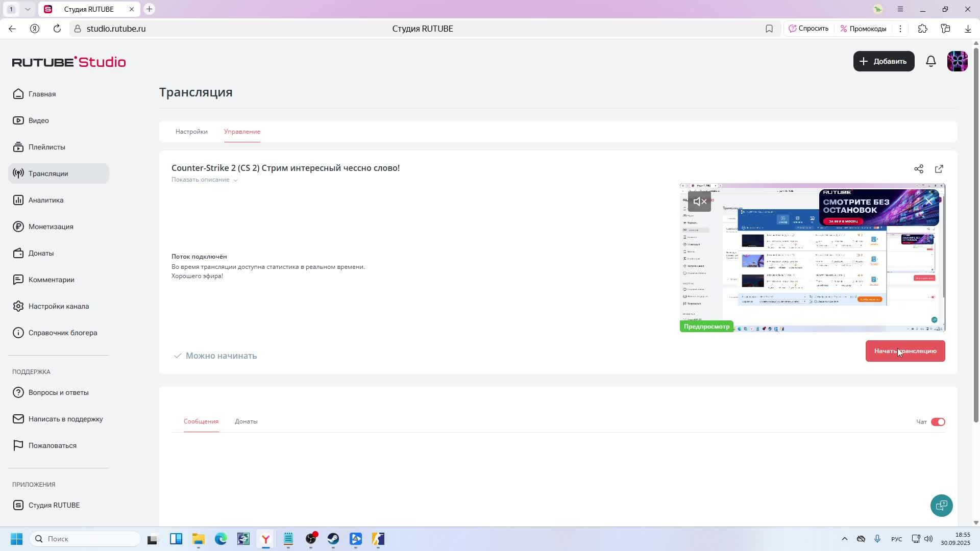980x551 pixels.
Task: Click the Добавить button
Action: [884, 61]
